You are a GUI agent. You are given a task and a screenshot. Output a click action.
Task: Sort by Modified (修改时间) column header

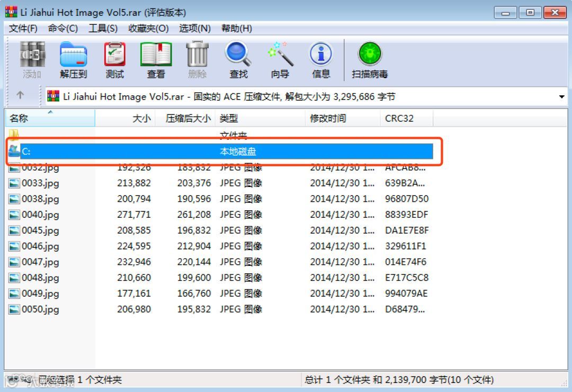[343, 118]
